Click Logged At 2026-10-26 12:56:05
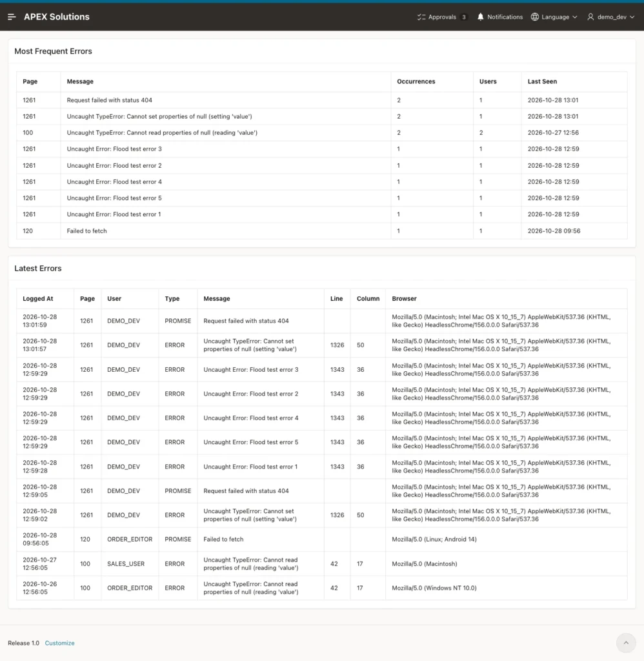 [39, 587]
